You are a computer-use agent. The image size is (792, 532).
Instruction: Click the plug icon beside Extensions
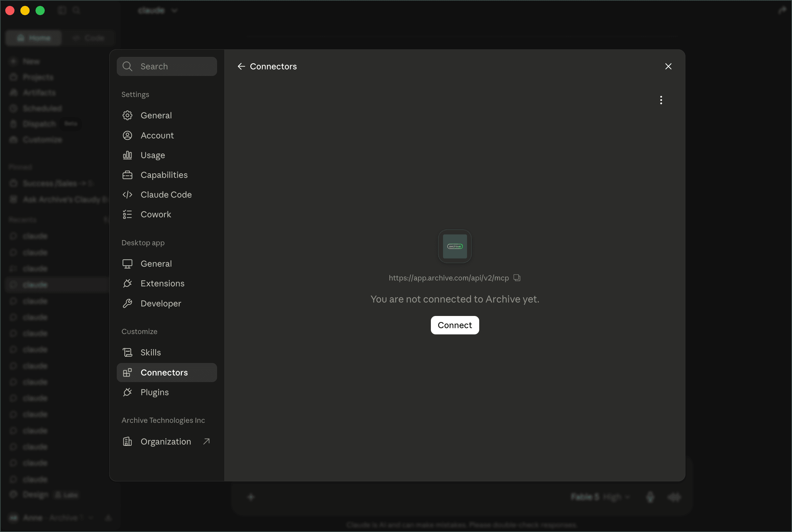tap(127, 283)
